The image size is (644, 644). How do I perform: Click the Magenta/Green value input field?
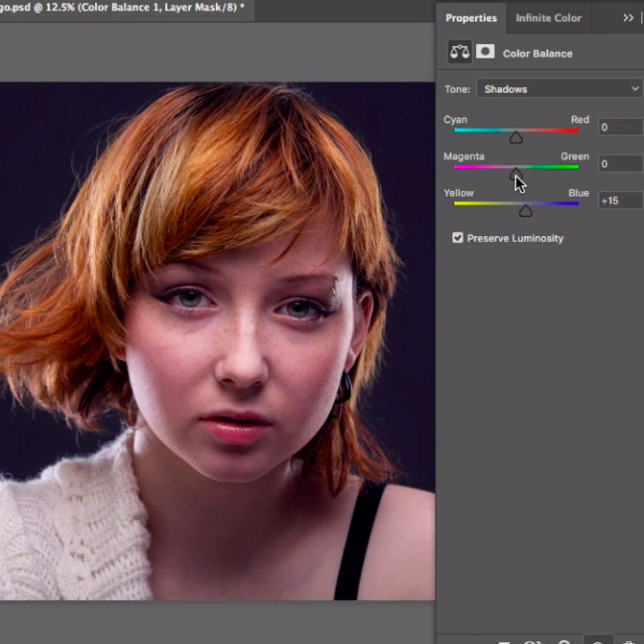(x=620, y=164)
